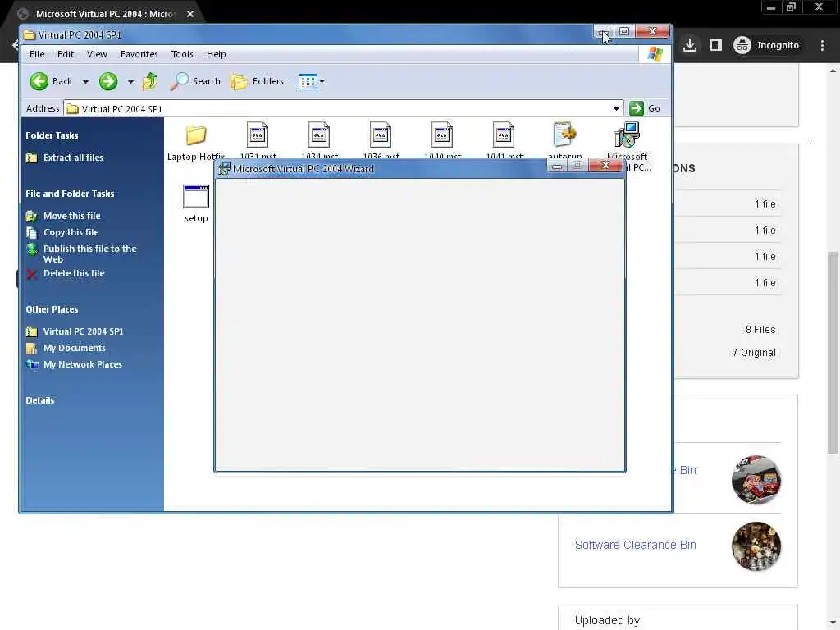Open the Help menu
Screen dimensions: 840x630
click(x=216, y=54)
